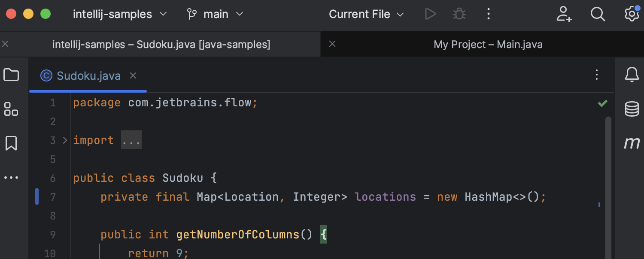Open the Maven tool window
The height and width of the screenshot is (259, 644).
point(632,143)
